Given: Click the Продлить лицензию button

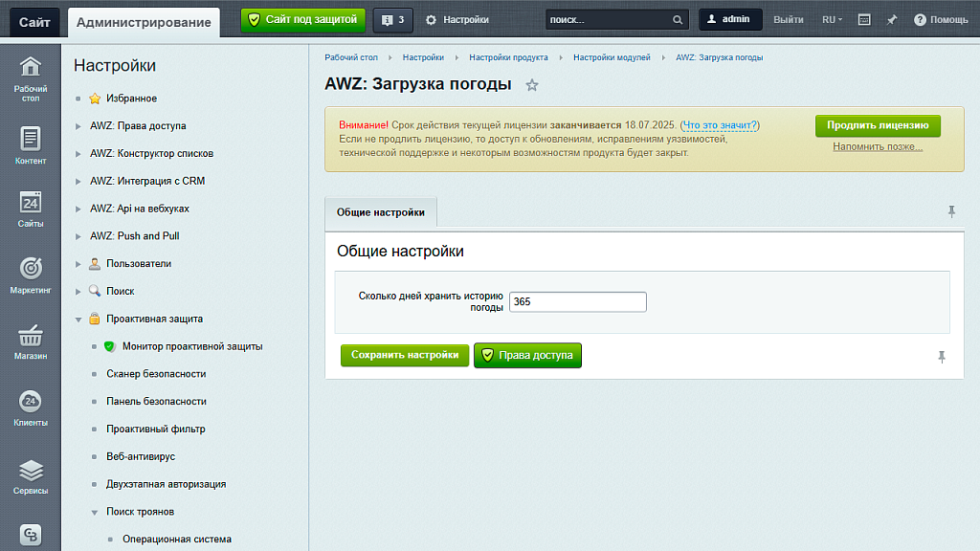Looking at the screenshot, I should (876, 125).
